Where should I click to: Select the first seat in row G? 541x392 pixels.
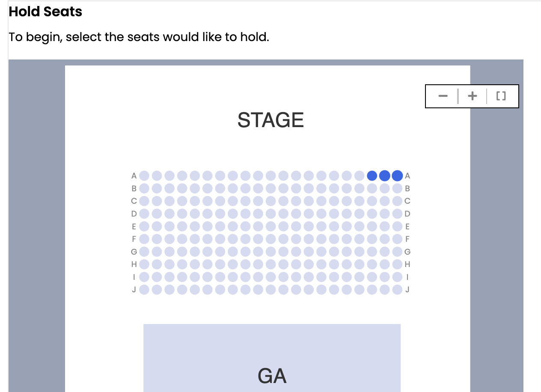(x=144, y=252)
